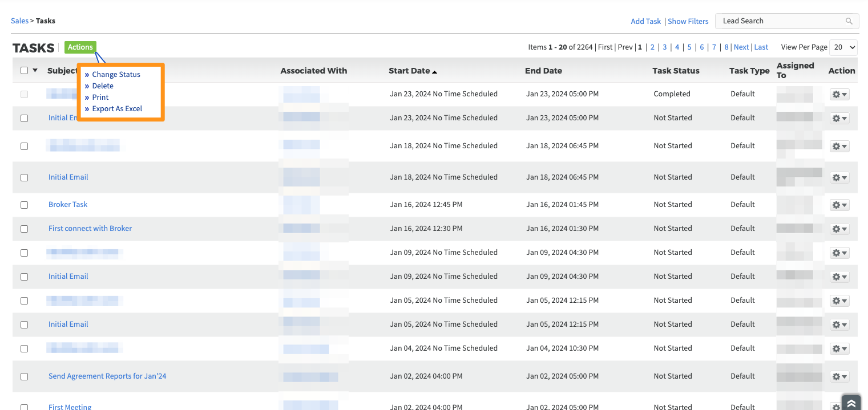The width and height of the screenshot is (868, 410).
Task: Open the dropdown arrow next to Broker Task gear
Action: 843,205
